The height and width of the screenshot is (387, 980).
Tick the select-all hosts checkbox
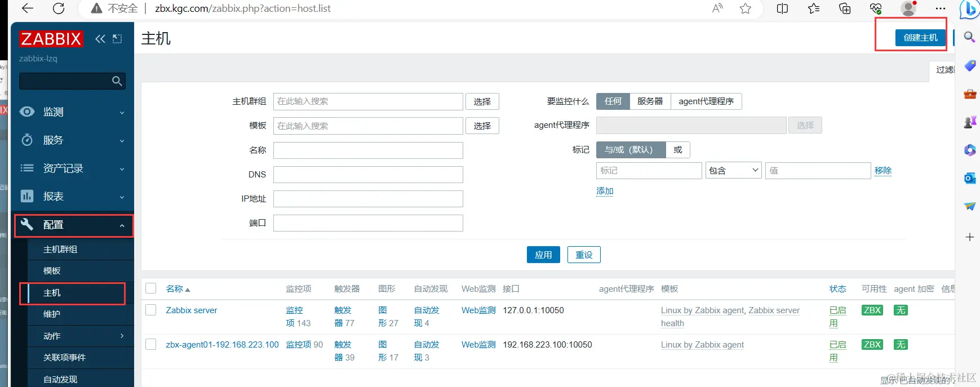(151, 288)
